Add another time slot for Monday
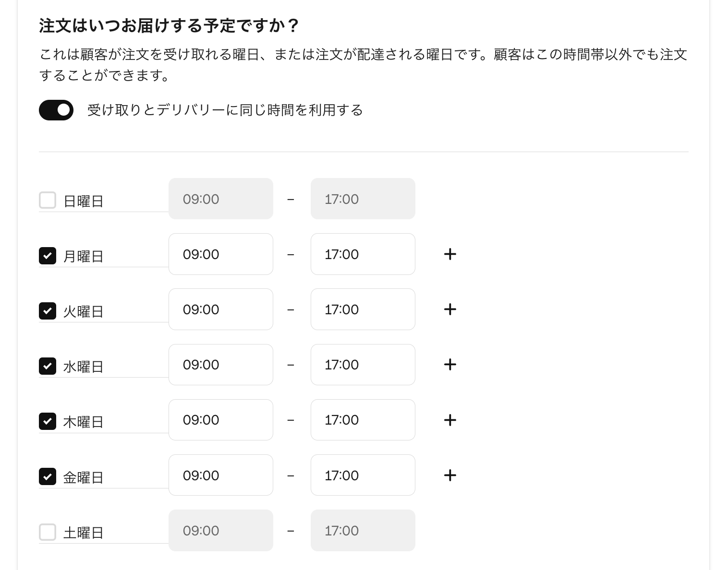Viewport: 728px width, 570px height. (x=450, y=254)
